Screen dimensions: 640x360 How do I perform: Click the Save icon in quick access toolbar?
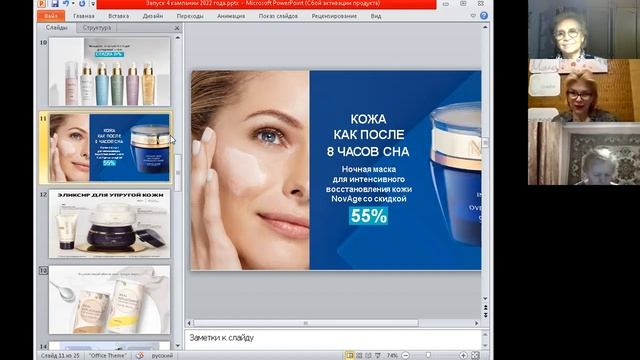[x=55, y=4]
